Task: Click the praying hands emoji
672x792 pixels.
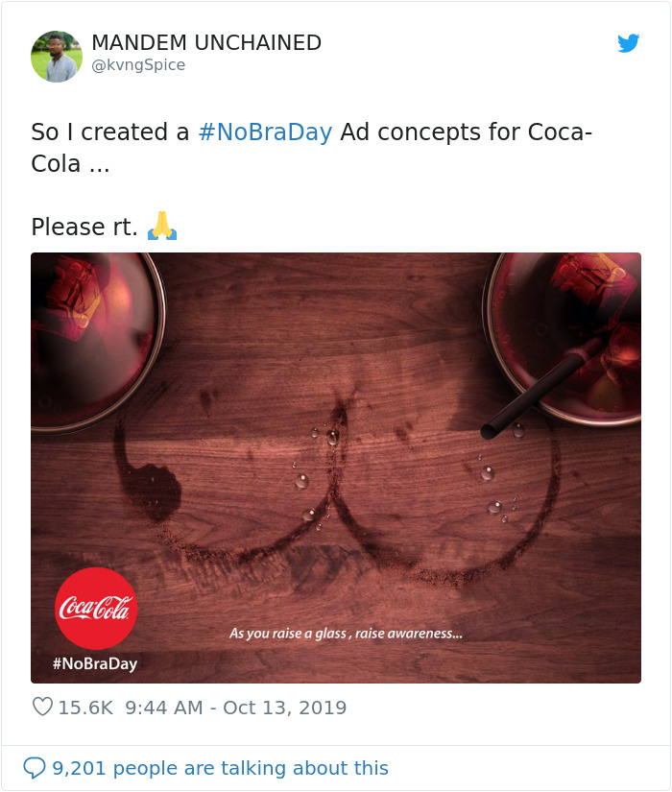Action: click(162, 227)
